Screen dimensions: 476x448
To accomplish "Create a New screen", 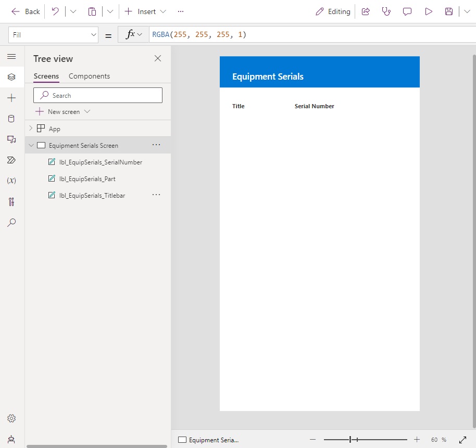I will pyautogui.click(x=61, y=111).
